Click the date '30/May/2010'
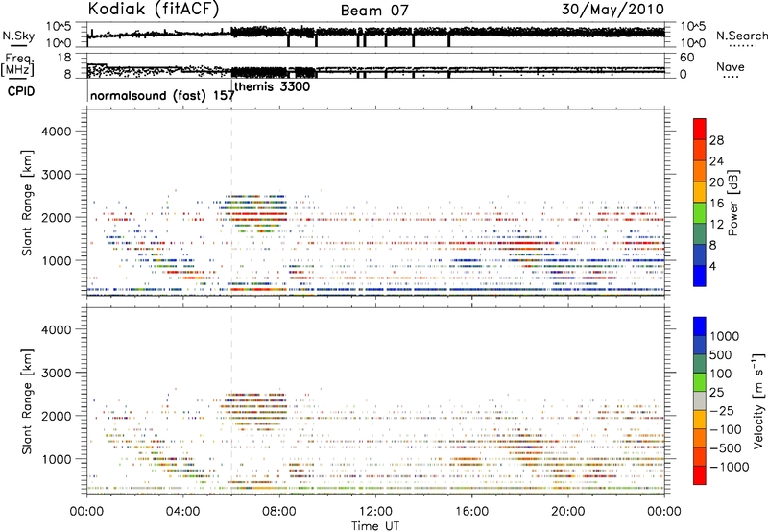 tap(612, 10)
